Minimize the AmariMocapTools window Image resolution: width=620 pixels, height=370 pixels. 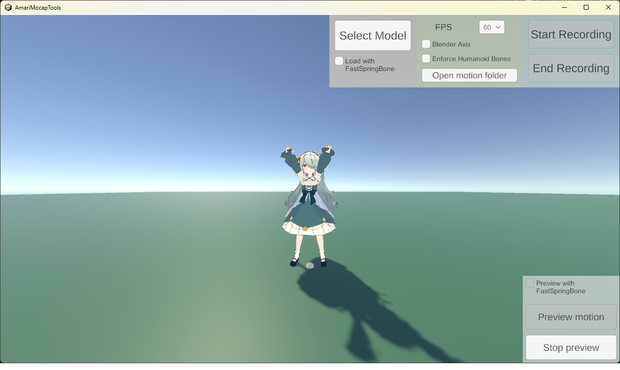[564, 8]
